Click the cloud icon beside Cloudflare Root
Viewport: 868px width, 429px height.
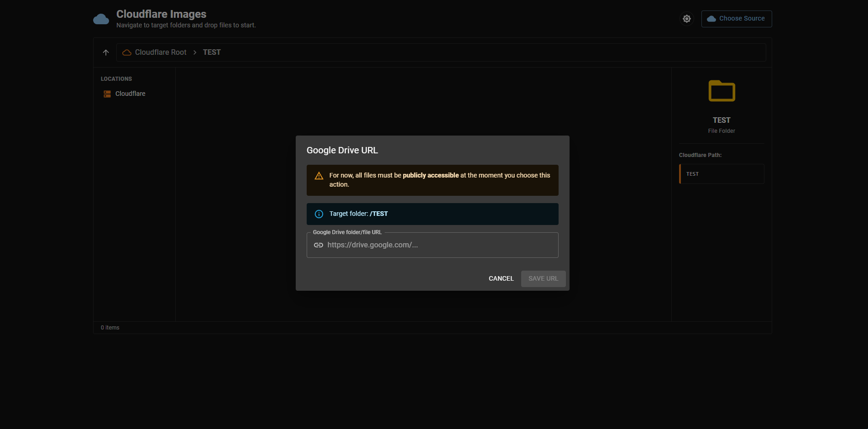[x=127, y=52]
